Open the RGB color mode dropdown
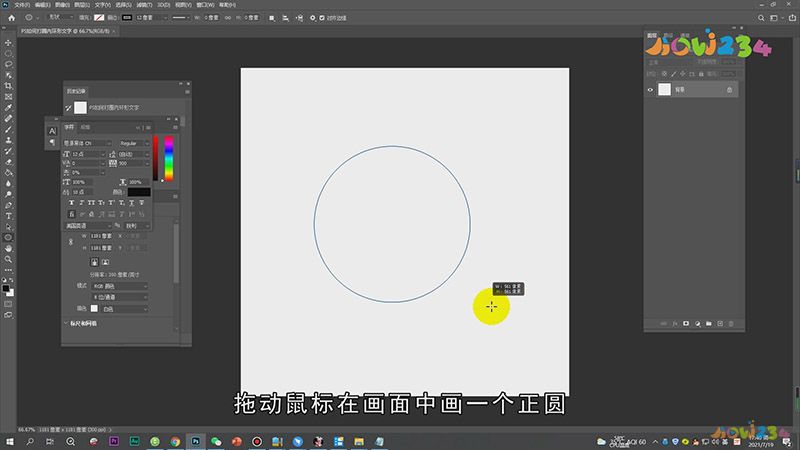The image size is (800, 450). [x=120, y=286]
